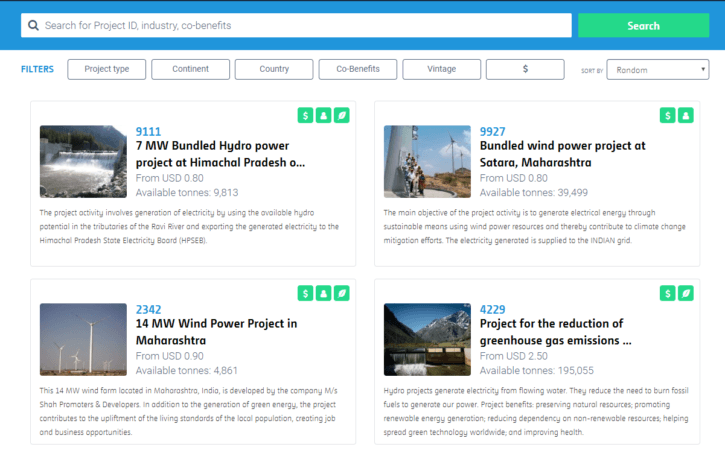The height and width of the screenshot is (453, 725).
Task: Focus the Project ID search field
Action: coord(296,25)
